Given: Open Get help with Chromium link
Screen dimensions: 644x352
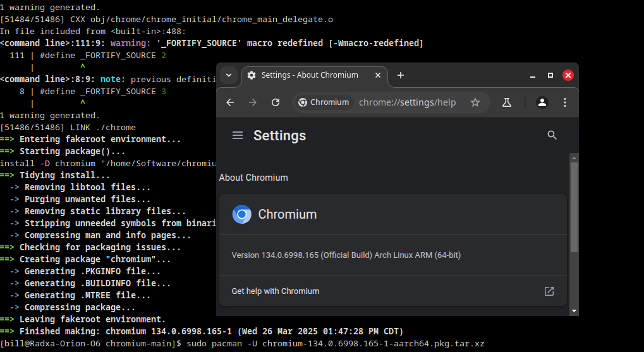Looking at the screenshot, I should coord(393,291).
